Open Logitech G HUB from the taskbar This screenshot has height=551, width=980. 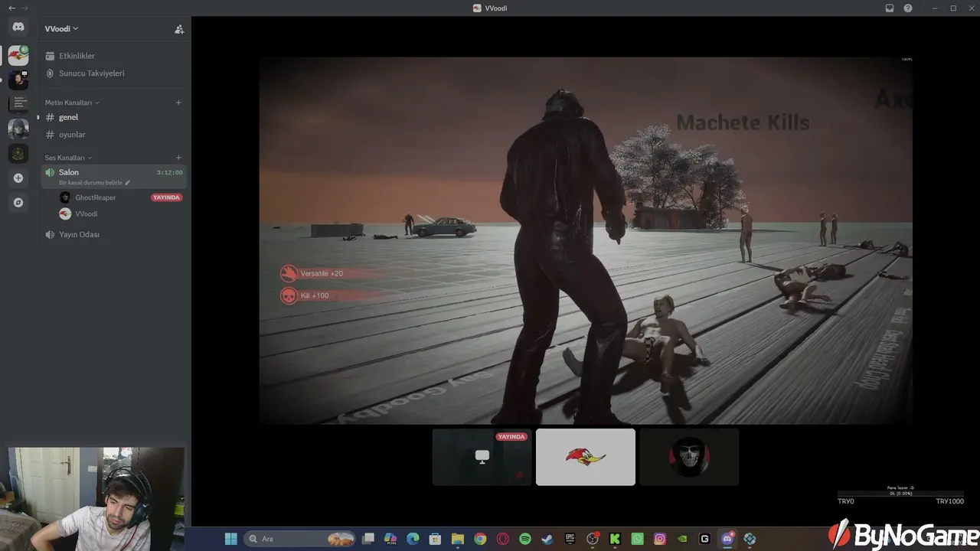705,539
